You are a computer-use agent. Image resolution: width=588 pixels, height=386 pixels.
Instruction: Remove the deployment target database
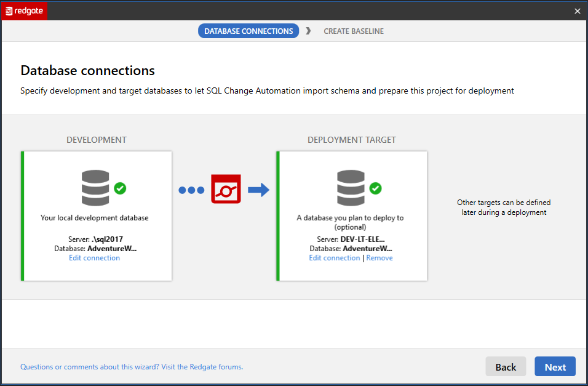(x=379, y=258)
